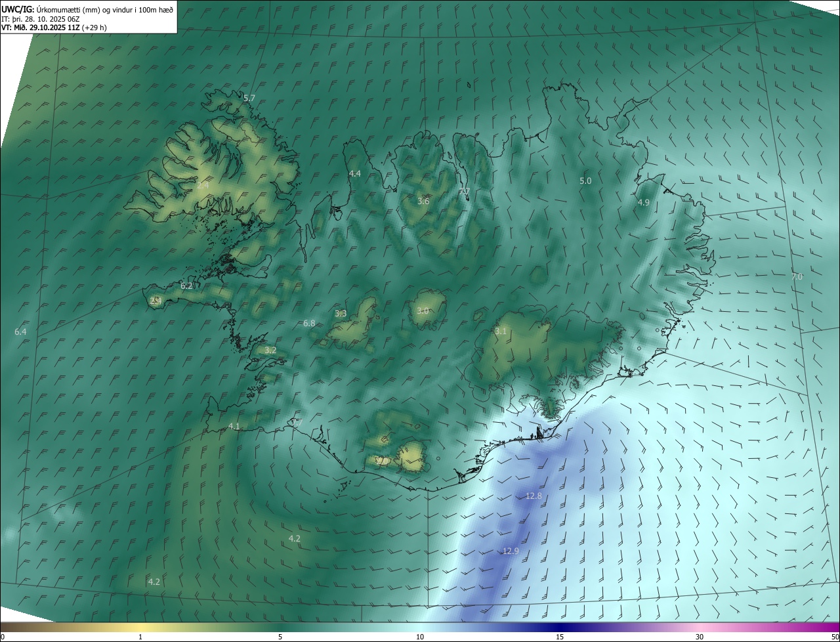Click the title text 'Úrkomumætti (mm) og vindur í 100m hæð'
This screenshot has height=642, width=840.
[105, 9]
